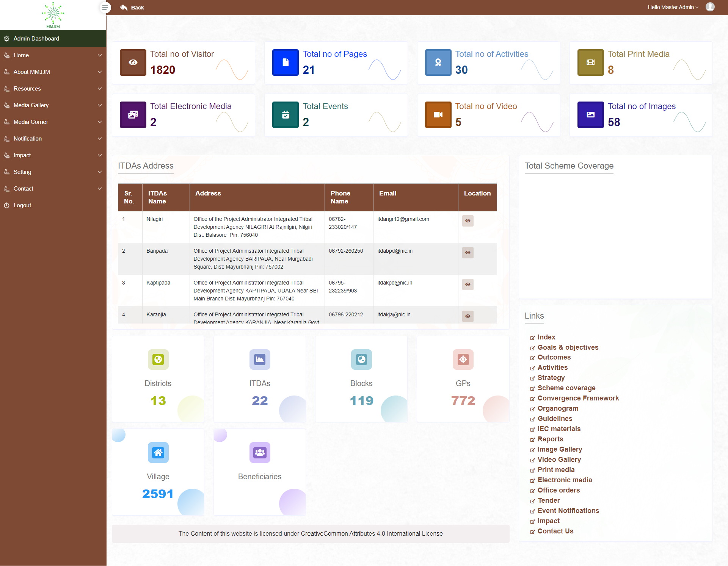View location for Nilagiri ITDA

(x=468, y=221)
